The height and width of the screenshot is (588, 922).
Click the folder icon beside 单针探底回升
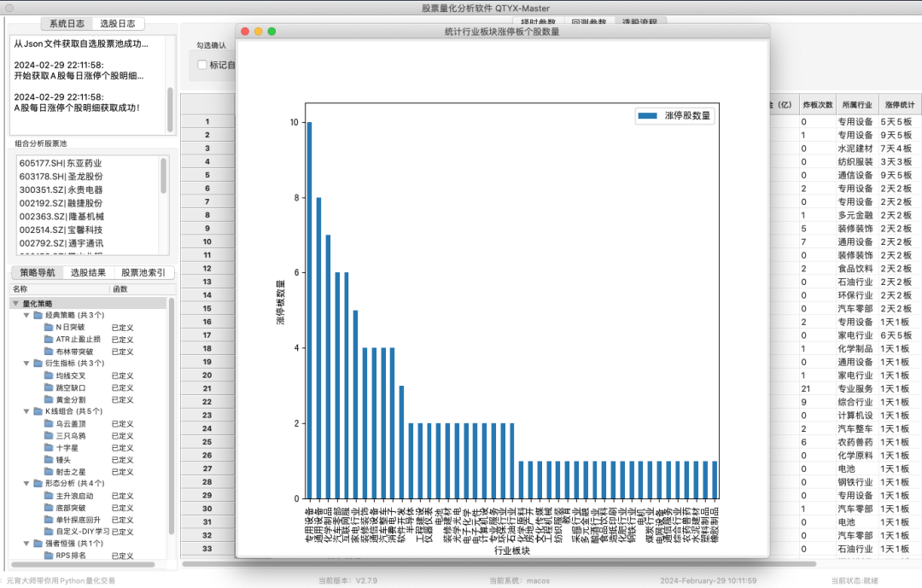tap(49, 520)
